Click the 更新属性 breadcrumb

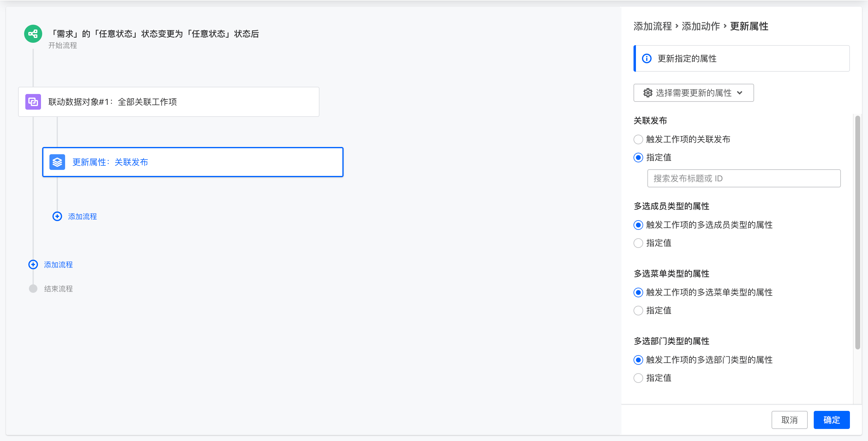click(749, 26)
